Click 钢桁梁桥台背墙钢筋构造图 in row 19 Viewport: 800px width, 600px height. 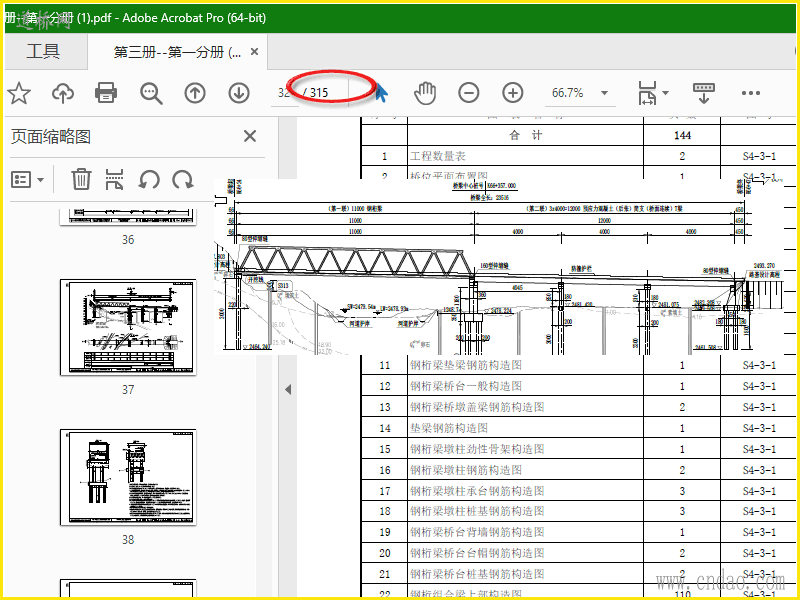pos(477,532)
